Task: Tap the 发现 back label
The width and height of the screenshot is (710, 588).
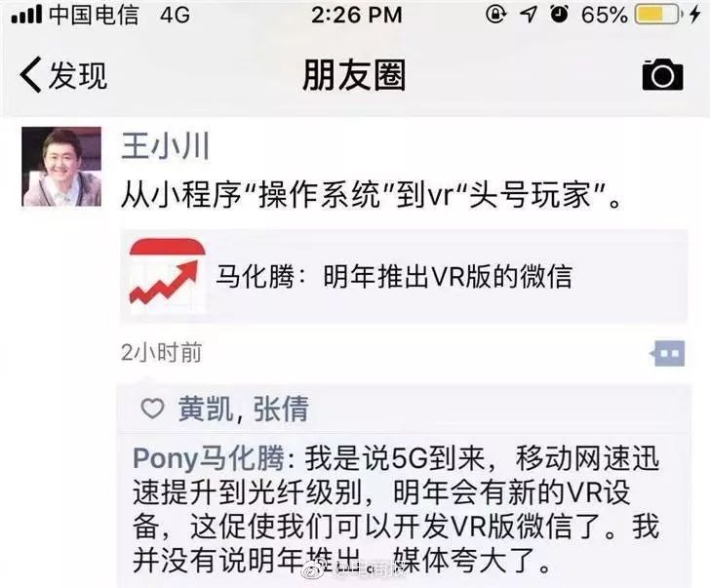Action: tap(78, 75)
